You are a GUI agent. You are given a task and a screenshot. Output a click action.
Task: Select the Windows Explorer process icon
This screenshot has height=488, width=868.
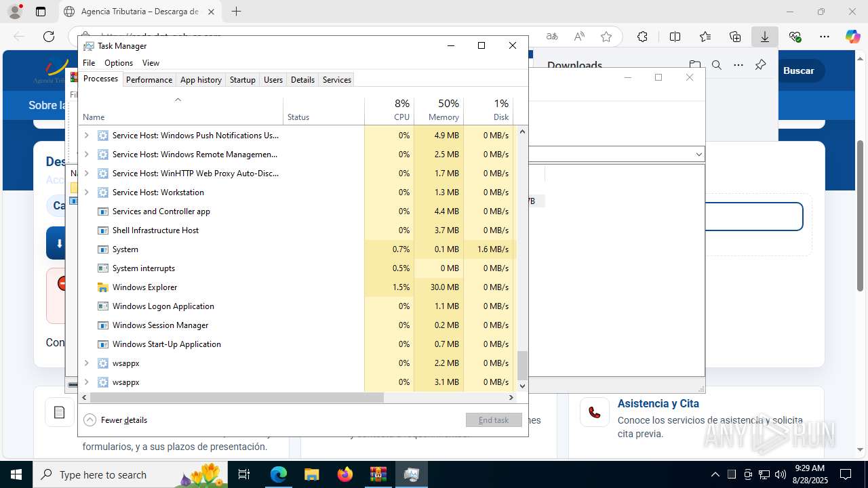tap(103, 287)
